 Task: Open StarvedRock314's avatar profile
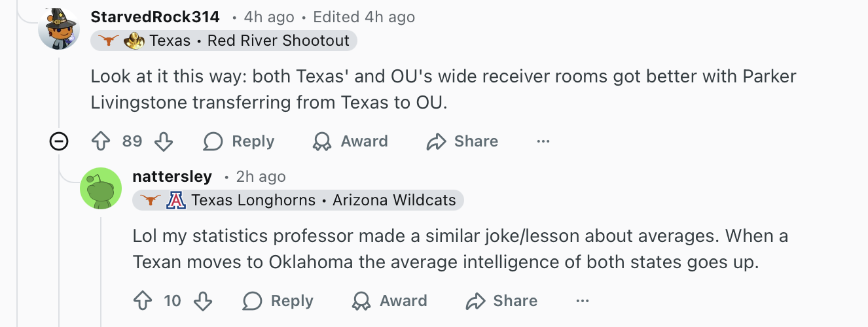[59, 29]
